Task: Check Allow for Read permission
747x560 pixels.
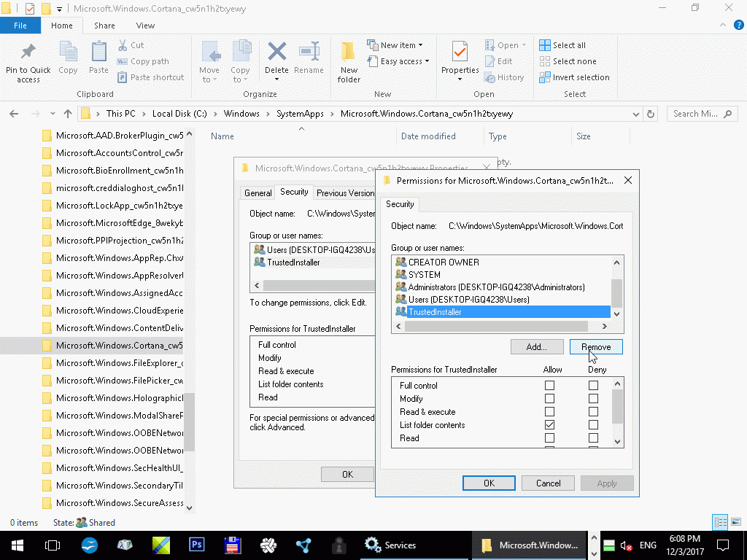Action: tap(549, 437)
